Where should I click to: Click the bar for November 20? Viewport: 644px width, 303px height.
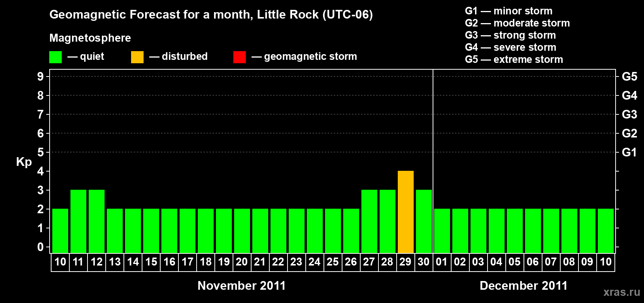[x=242, y=231]
